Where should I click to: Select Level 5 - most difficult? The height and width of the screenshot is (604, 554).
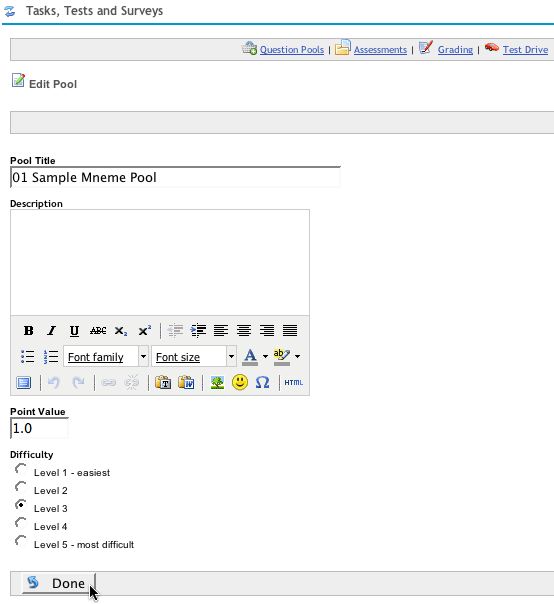(20, 542)
